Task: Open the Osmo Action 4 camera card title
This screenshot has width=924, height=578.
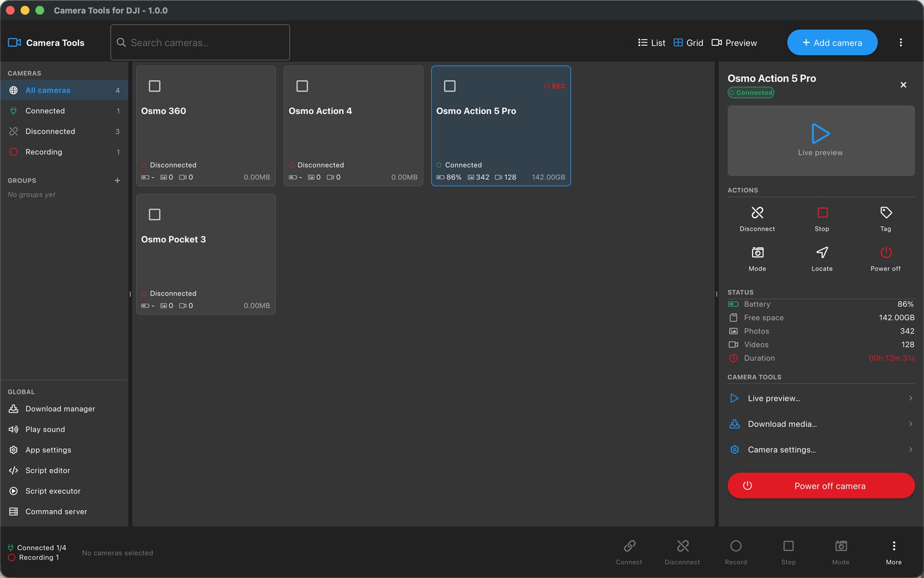Action: pyautogui.click(x=320, y=111)
